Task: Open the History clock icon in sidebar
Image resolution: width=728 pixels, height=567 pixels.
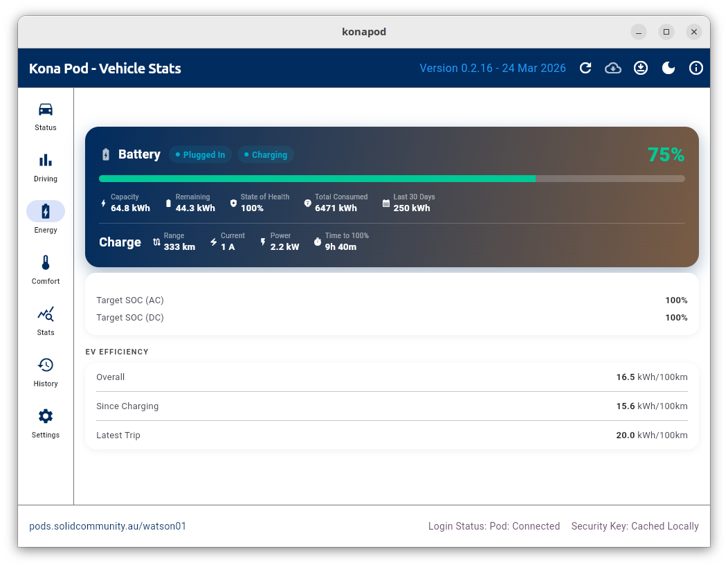Action: click(x=45, y=365)
